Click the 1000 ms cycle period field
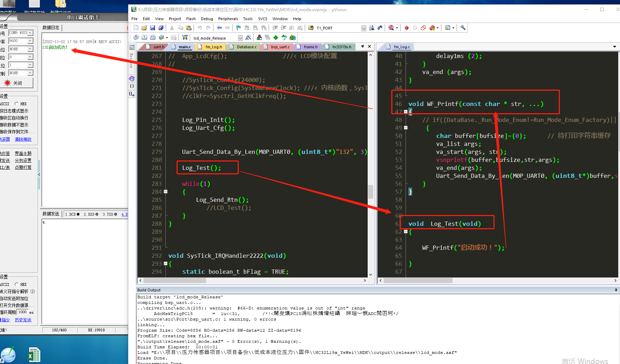 (23, 312)
